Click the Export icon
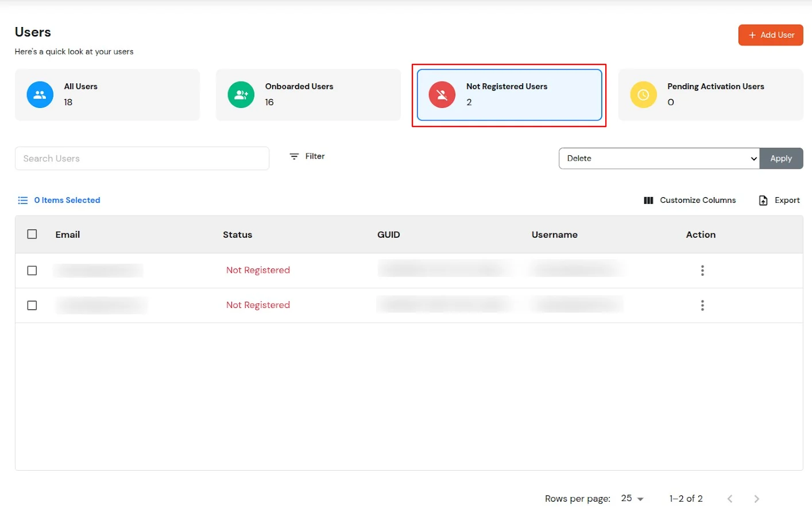Screen dimensions: 812x512 coord(763,200)
